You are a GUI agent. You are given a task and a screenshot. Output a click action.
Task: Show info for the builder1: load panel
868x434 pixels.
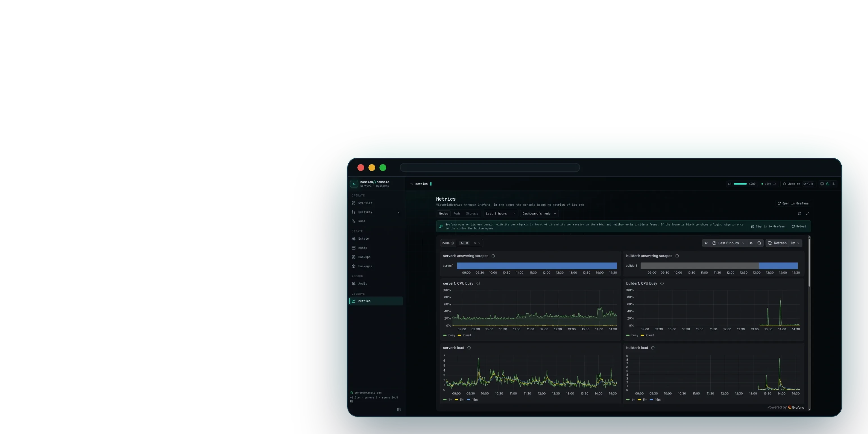click(653, 348)
